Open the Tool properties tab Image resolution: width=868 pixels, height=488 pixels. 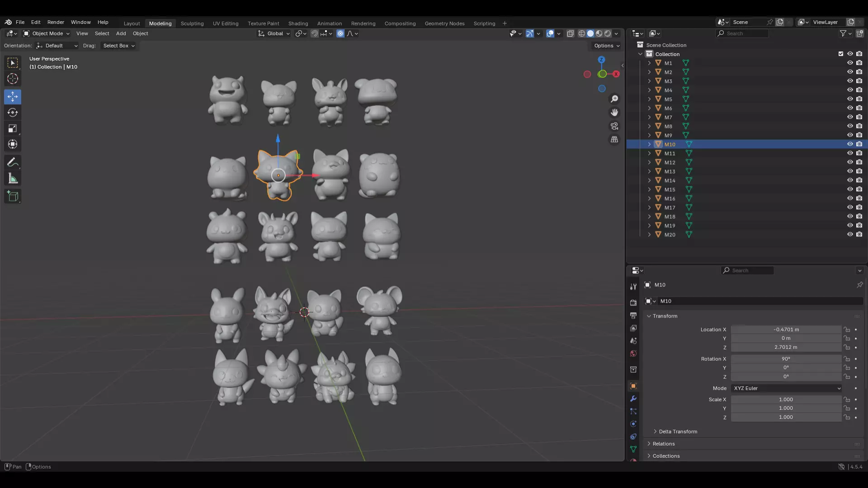633,286
